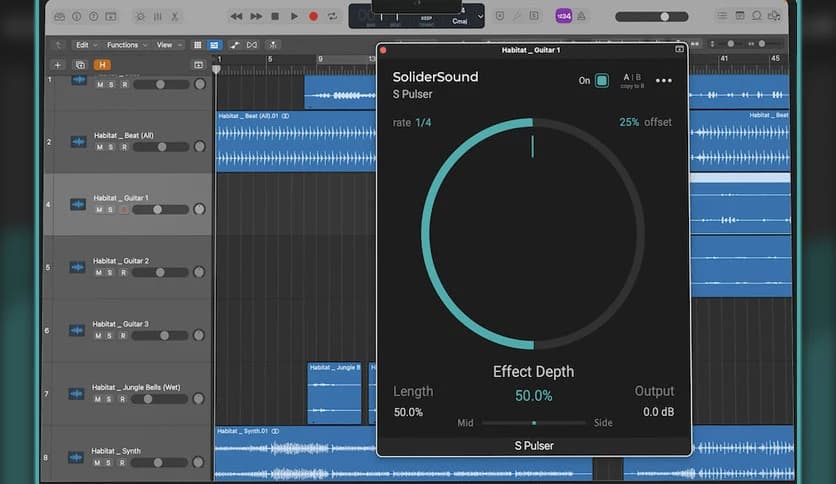Adjust Habitat _ Guitar 1 volume slider

click(x=160, y=209)
